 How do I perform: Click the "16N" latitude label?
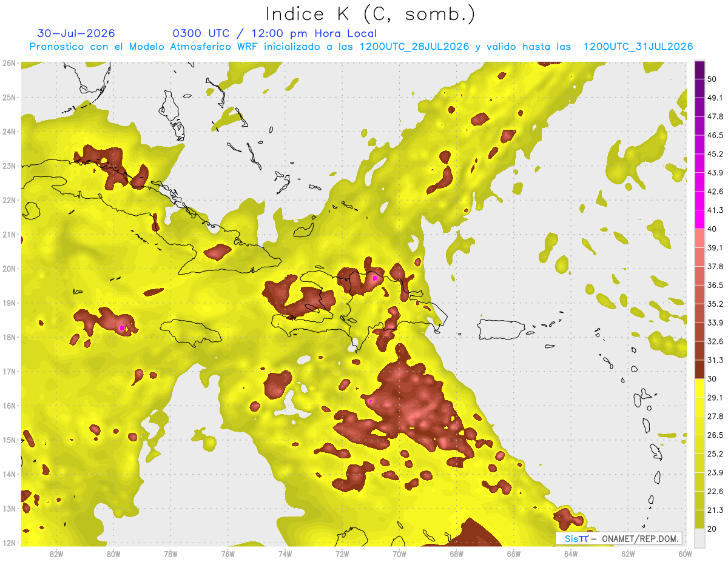[x=9, y=406]
